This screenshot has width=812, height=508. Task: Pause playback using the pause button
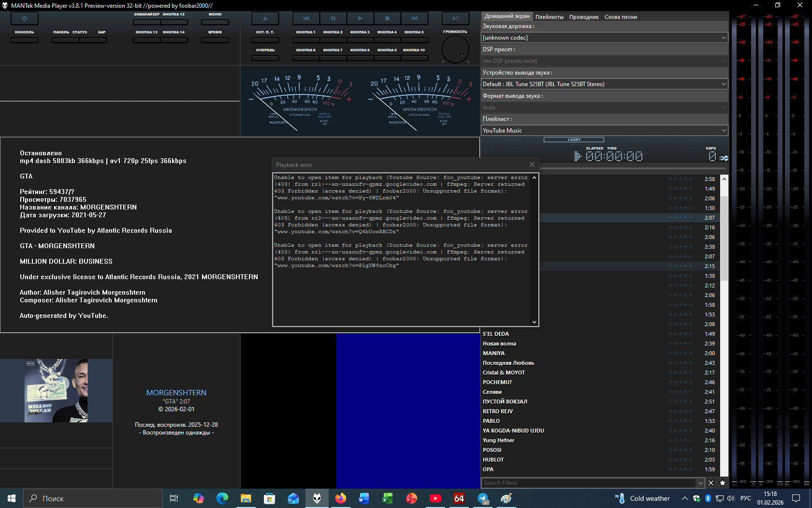point(333,18)
